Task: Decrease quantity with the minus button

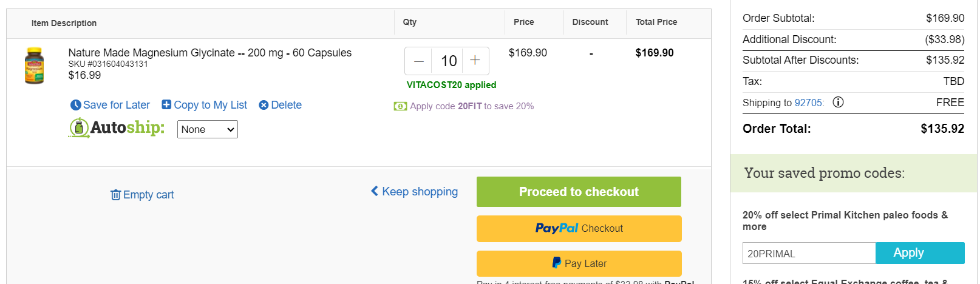Action: [418, 61]
